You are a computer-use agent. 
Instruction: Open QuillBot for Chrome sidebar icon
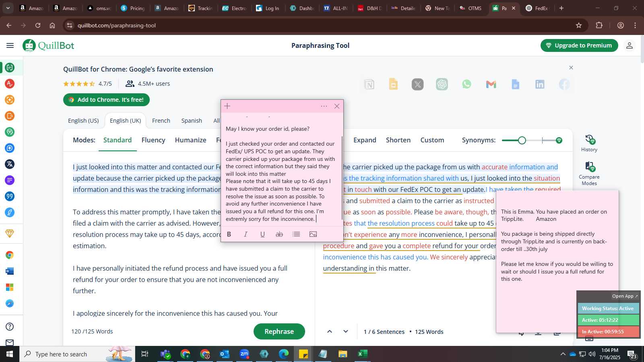(x=10, y=255)
